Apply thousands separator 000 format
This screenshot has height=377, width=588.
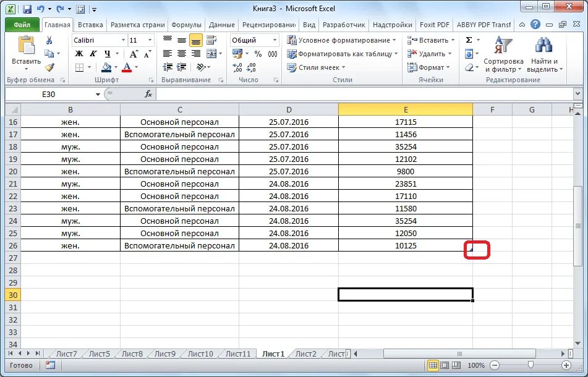pos(273,54)
